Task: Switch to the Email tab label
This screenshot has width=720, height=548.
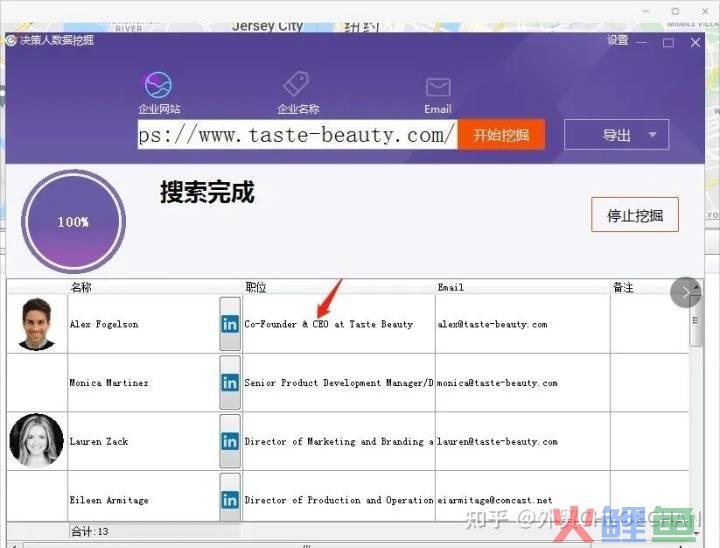Action: (x=438, y=109)
